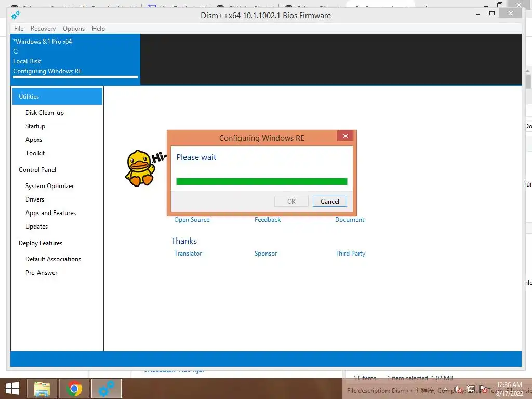Open Google Chrome from the taskbar
The width and height of the screenshot is (532, 399).
74,389
